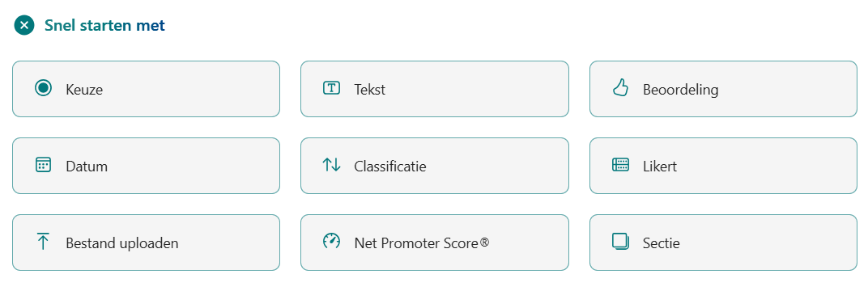Click the Keuze radio button icon
This screenshot has height=291, width=868.
pyautogui.click(x=43, y=88)
